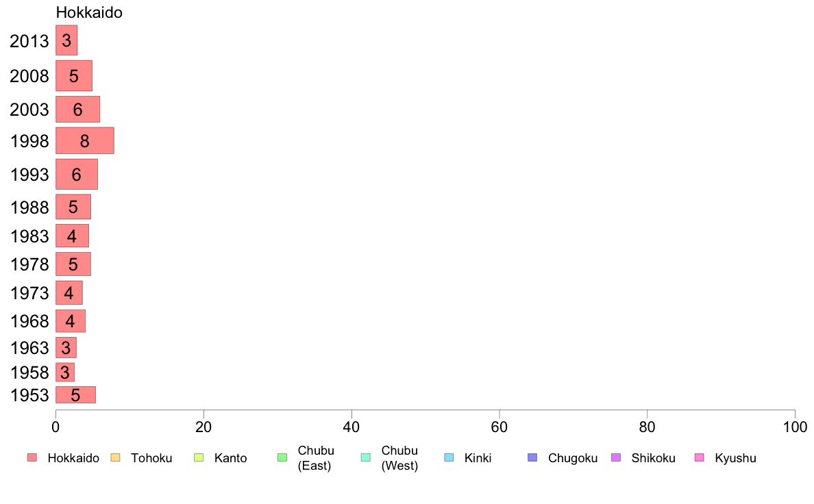
Task: Select the Chubu (West) legend swatch
Action: 365,457
